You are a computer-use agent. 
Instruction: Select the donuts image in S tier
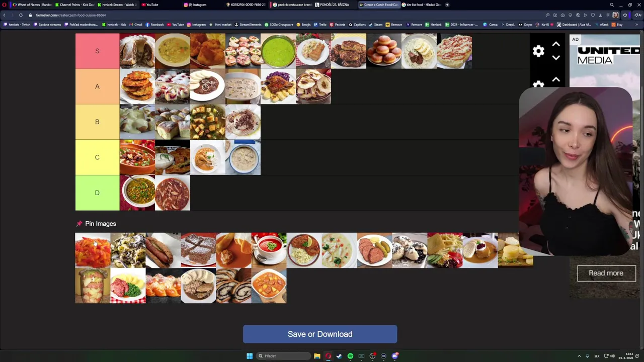click(384, 51)
